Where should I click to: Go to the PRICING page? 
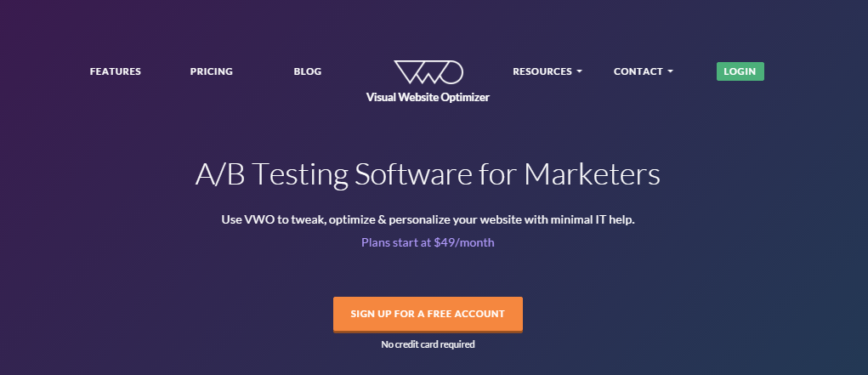pos(212,71)
